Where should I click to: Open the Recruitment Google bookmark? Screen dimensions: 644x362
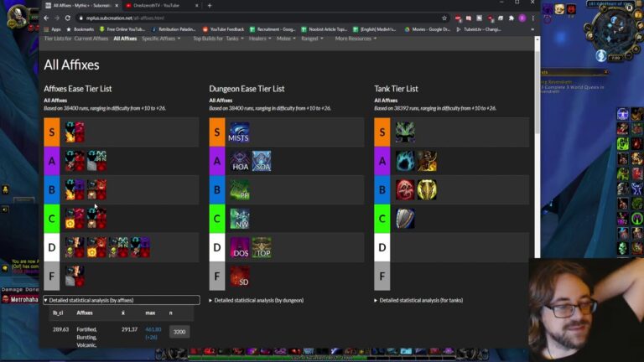click(x=273, y=29)
